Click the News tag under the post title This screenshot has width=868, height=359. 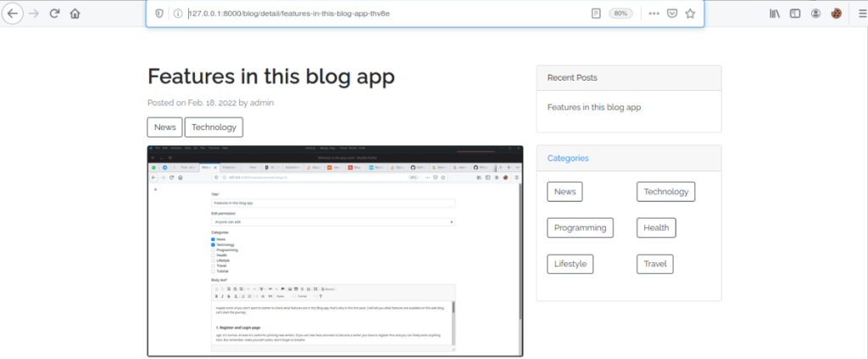[165, 126]
